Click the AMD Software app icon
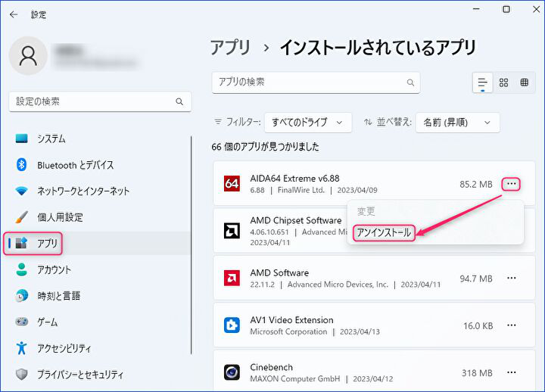This screenshot has width=545, height=392. coord(232,278)
